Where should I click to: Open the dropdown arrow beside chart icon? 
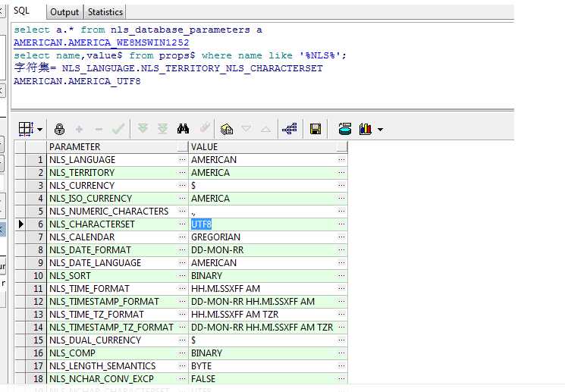[x=381, y=130]
